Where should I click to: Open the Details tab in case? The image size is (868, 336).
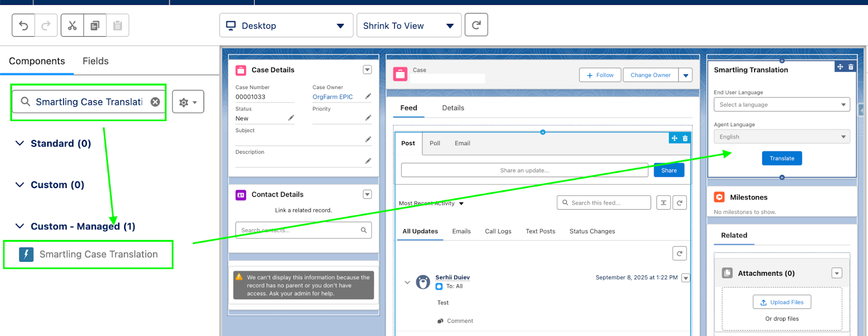pyautogui.click(x=453, y=108)
